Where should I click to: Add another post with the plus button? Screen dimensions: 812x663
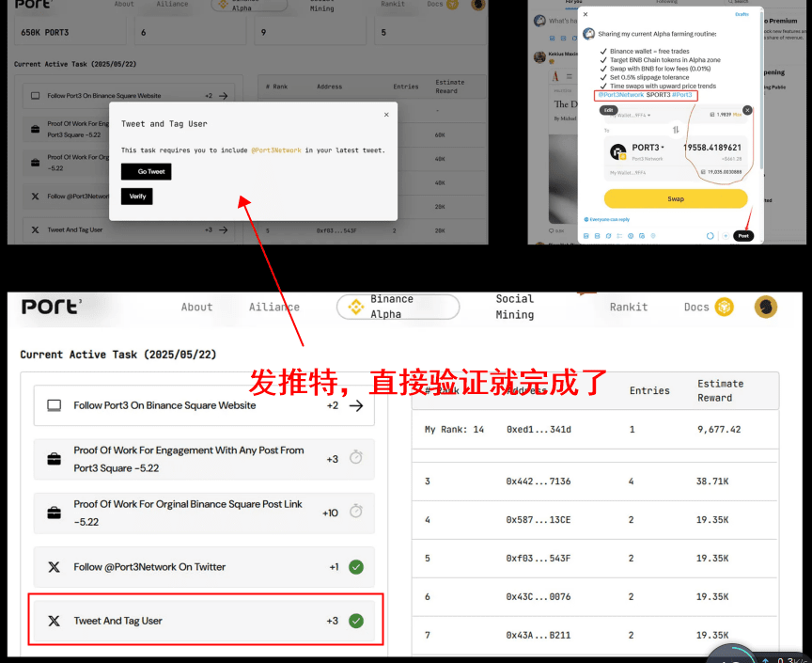[x=726, y=236]
